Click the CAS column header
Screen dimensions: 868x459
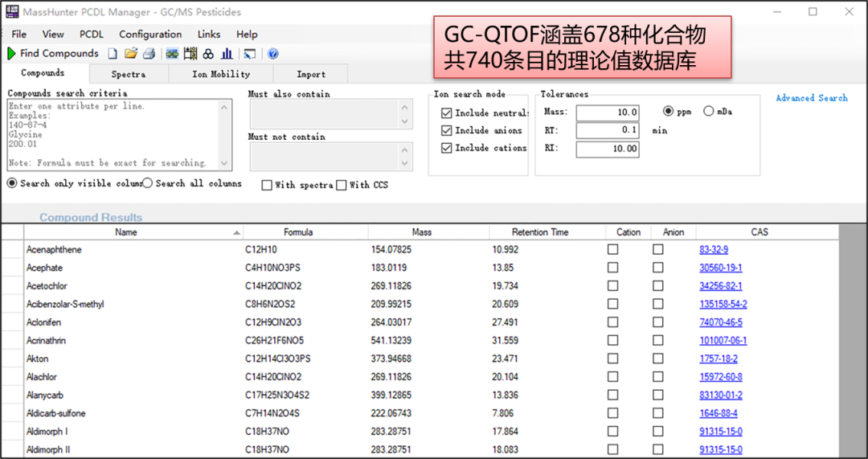click(768, 232)
